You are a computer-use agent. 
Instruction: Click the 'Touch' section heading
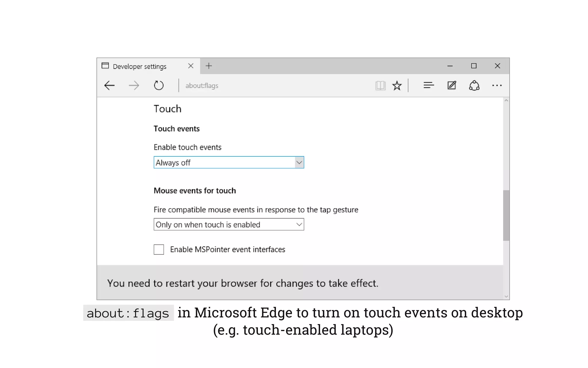click(x=167, y=109)
